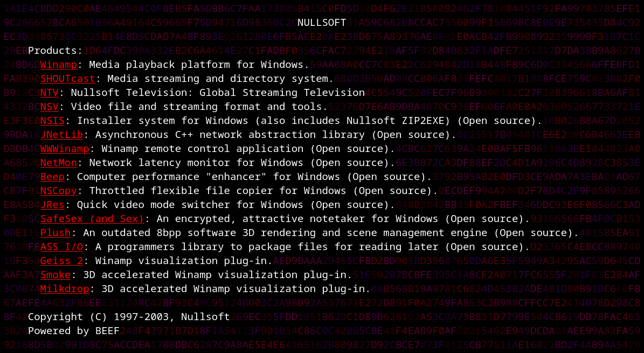Open the JNetLib library link

pyautogui.click(x=58, y=135)
